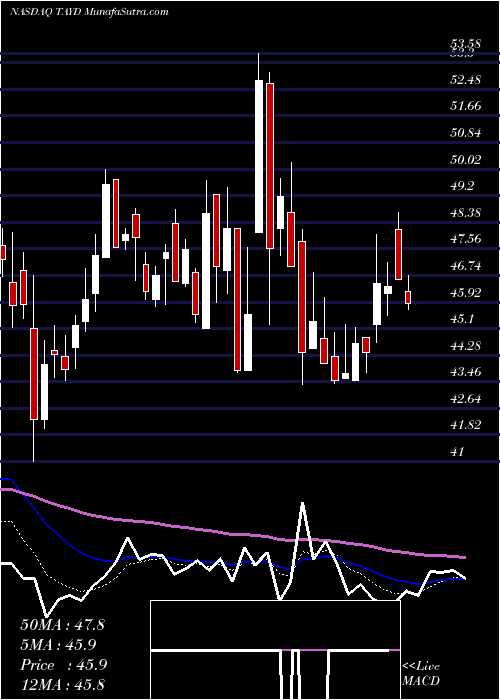Click the 45.92 price label
Screen dimensions: 500x700
[466, 293]
